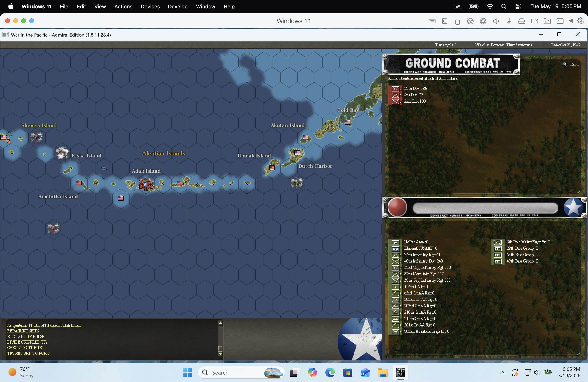
Task: Open the Window menu
Action: [x=206, y=6]
